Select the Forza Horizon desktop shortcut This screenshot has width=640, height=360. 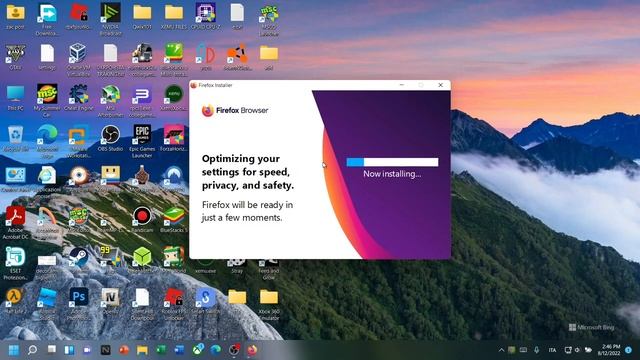coord(174,139)
